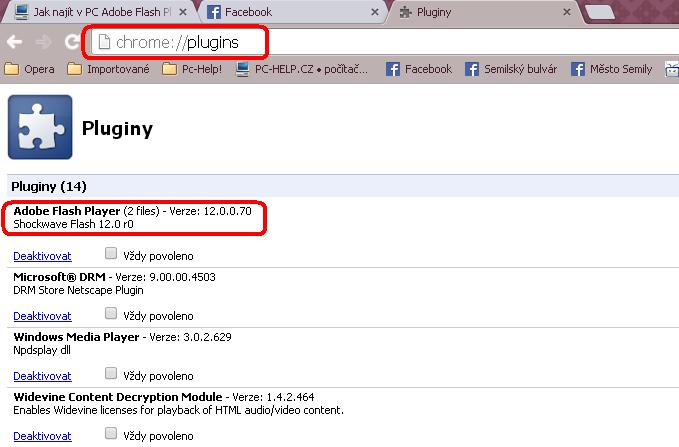This screenshot has width=679, height=447.
Task: Deactivate the Widevine Content Decryption Module
Action: coord(42,436)
